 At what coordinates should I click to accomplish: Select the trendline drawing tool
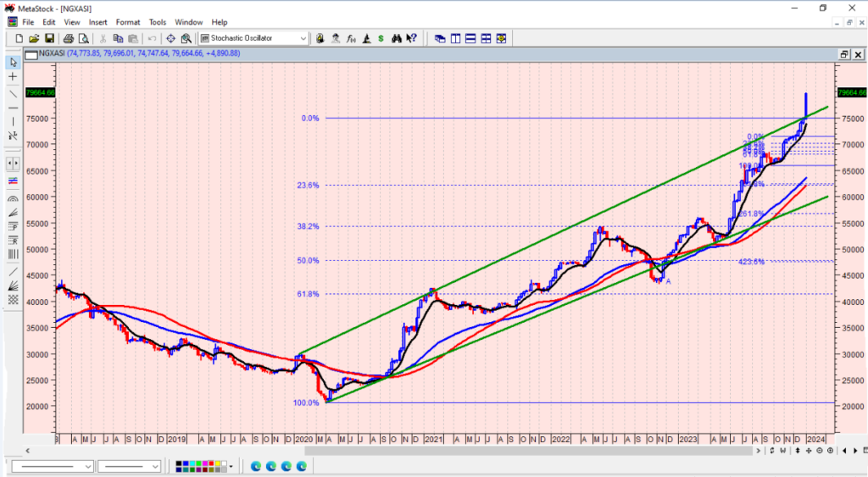(x=13, y=92)
